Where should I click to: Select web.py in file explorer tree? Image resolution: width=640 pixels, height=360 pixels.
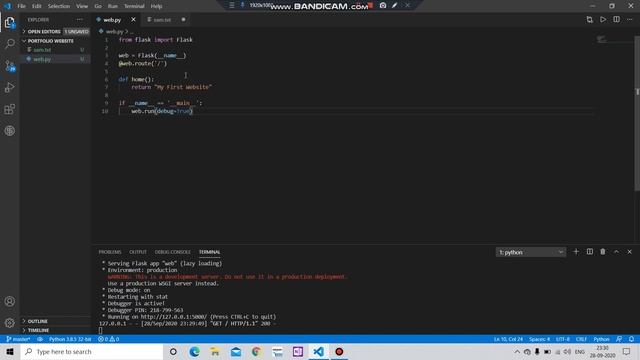pyautogui.click(x=55, y=59)
